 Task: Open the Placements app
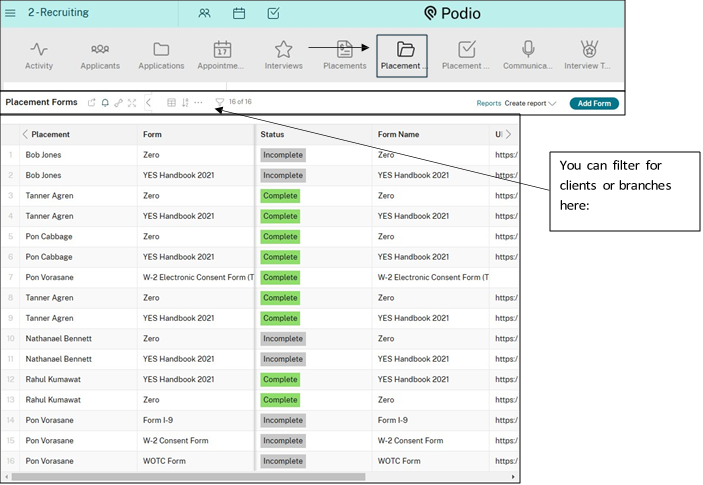pyautogui.click(x=345, y=56)
